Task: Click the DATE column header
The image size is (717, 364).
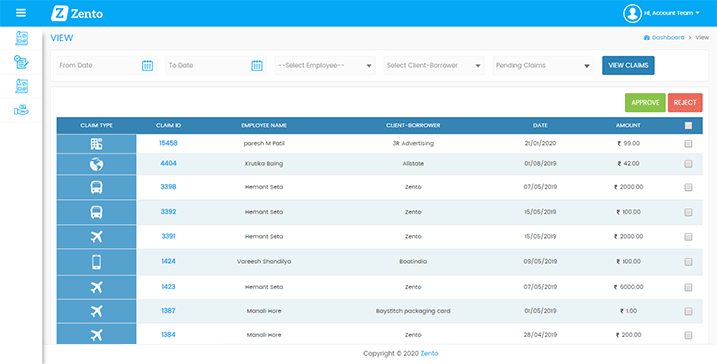Action: (x=540, y=125)
